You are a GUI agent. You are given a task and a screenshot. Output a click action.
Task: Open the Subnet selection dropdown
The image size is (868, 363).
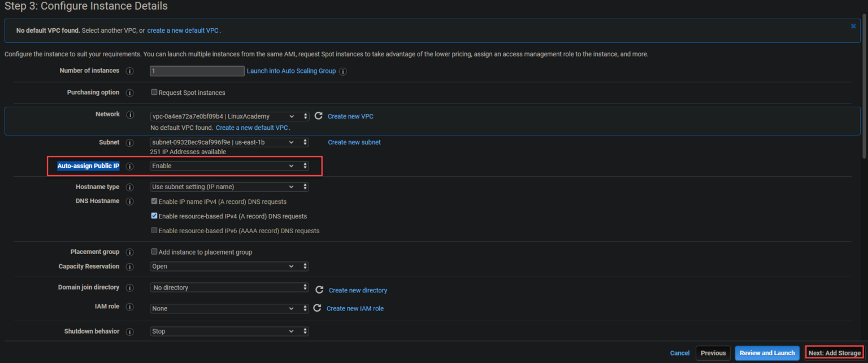[x=229, y=142]
